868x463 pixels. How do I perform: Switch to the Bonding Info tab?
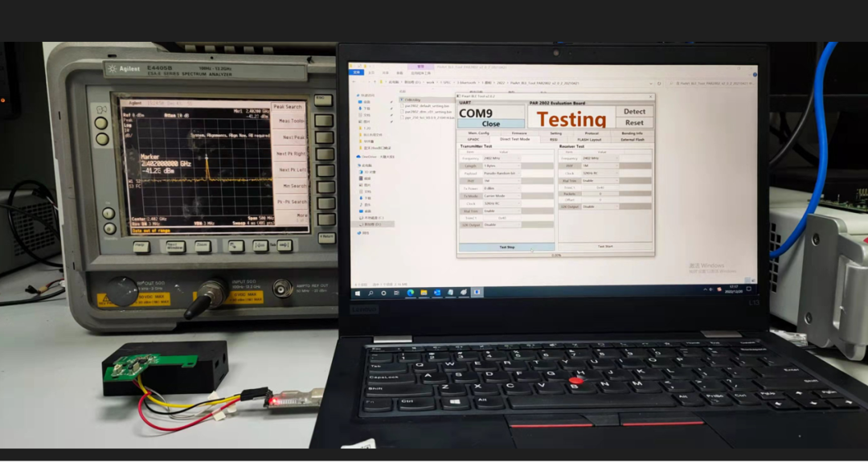pyautogui.click(x=633, y=133)
